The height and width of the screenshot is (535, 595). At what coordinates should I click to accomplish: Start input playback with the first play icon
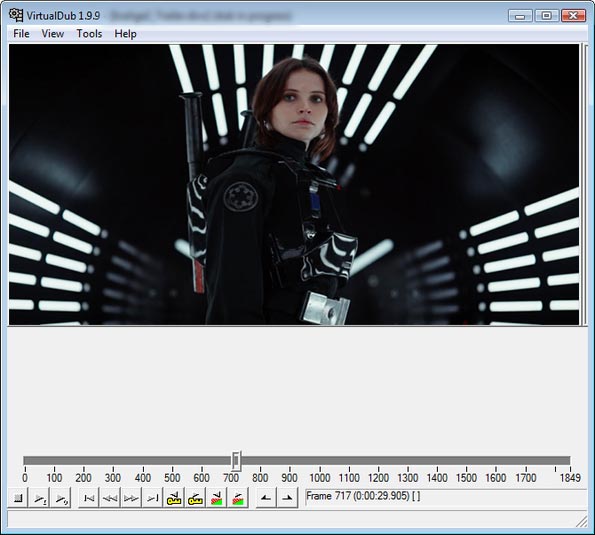tap(39, 498)
